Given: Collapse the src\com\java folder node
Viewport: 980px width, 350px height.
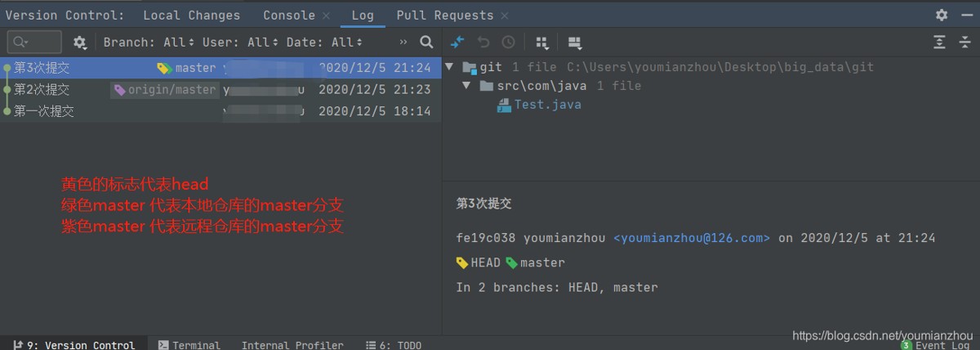Looking at the screenshot, I should pyautogui.click(x=466, y=86).
